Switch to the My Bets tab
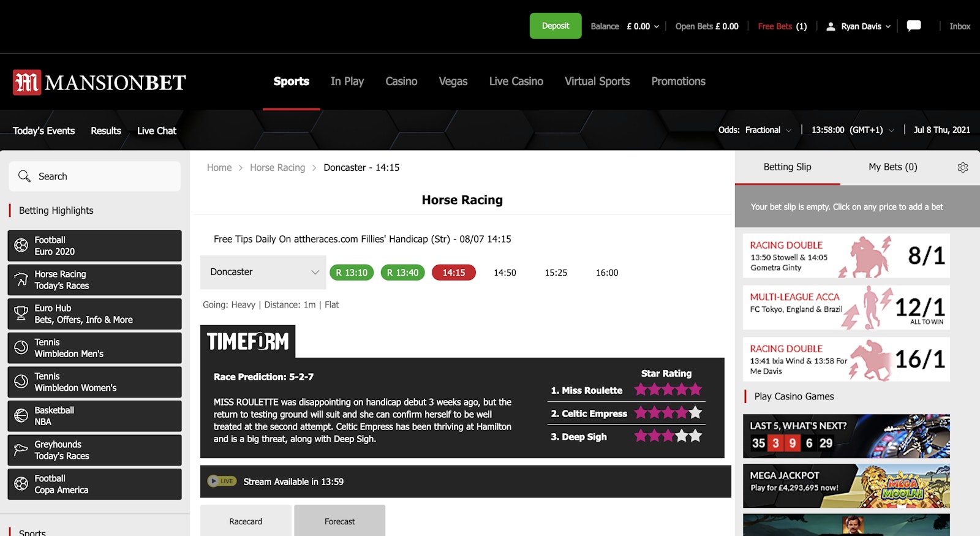Image resolution: width=980 pixels, height=536 pixels. click(x=892, y=167)
